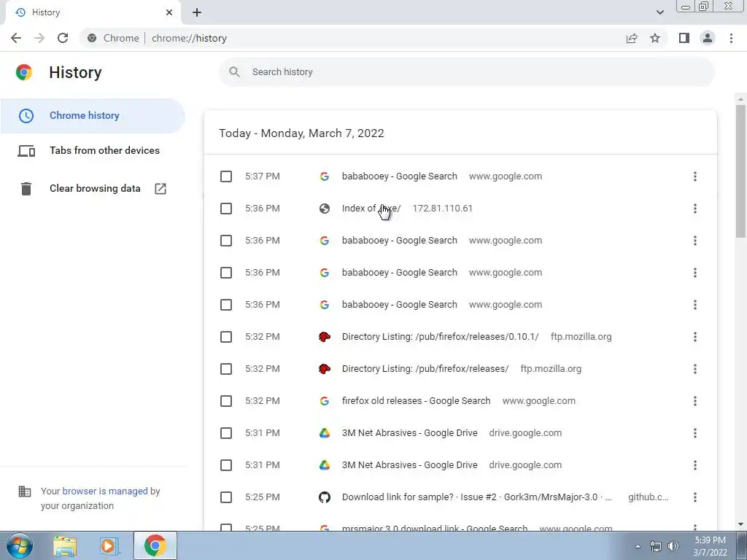The height and width of the screenshot is (560, 747).
Task: Open Windows Explorer from taskbar
Action: click(x=65, y=546)
